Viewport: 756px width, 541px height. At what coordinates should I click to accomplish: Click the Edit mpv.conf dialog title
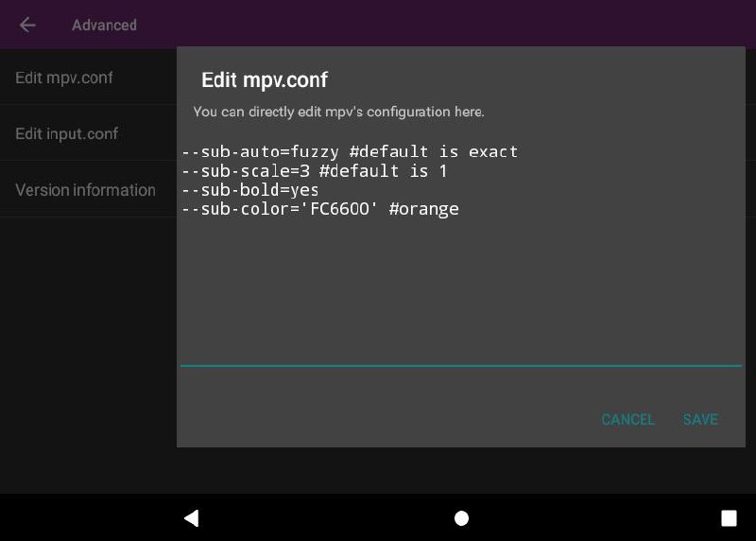pos(265,79)
